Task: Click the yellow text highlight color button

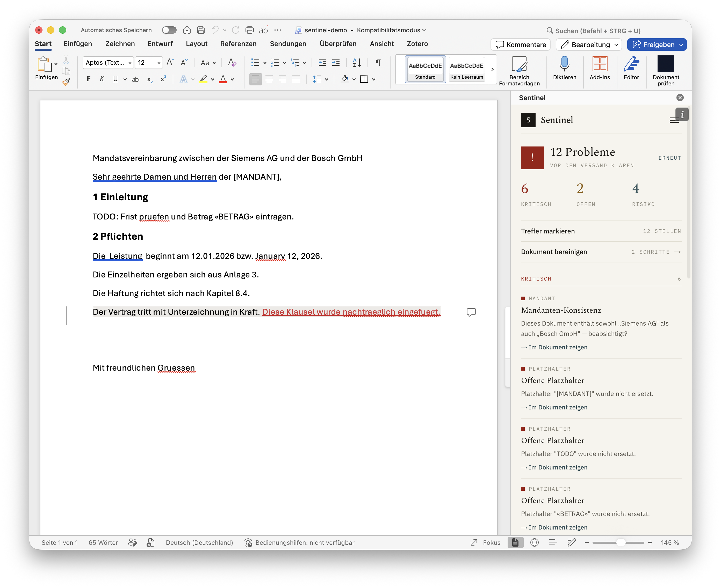Action: pyautogui.click(x=203, y=79)
